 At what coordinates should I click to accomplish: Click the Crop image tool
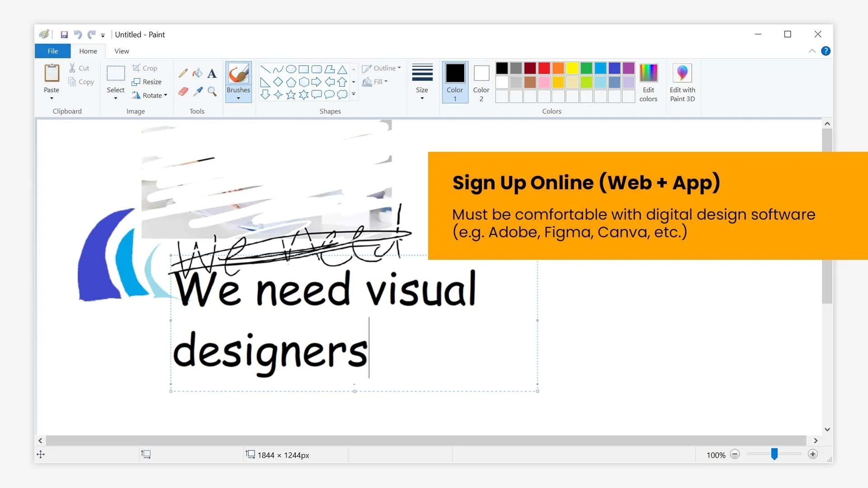tap(145, 68)
